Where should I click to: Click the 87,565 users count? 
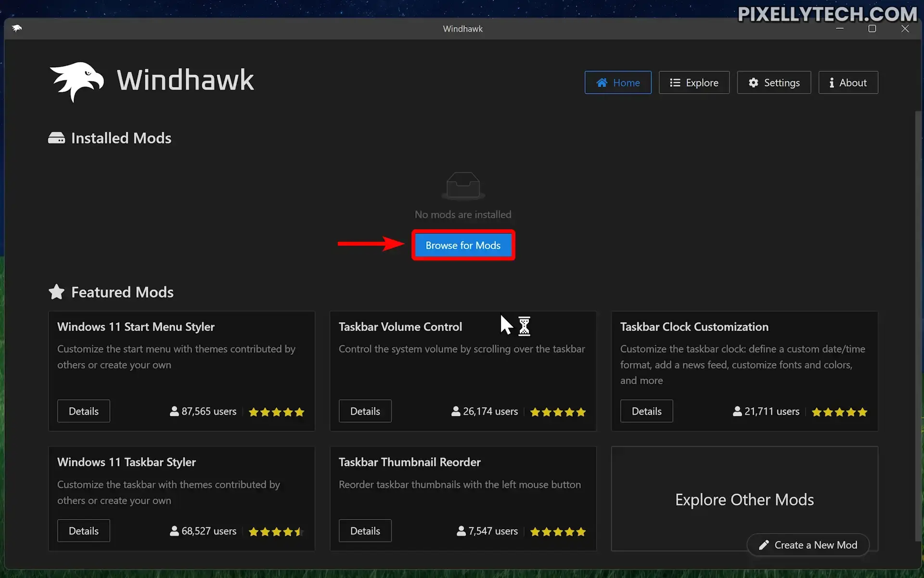tap(209, 411)
